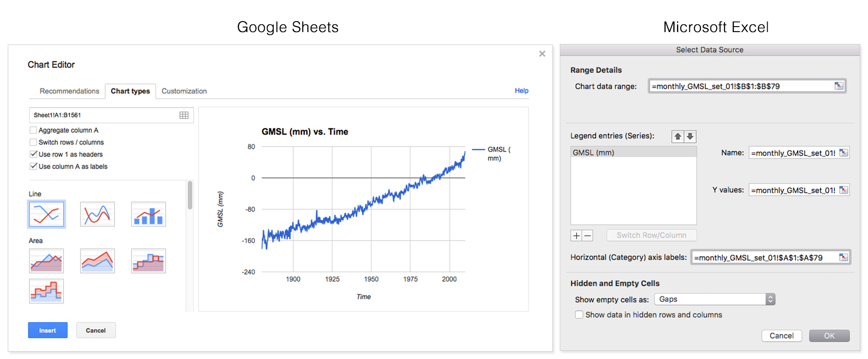Open the Customization tab

click(x=184, y=91)
